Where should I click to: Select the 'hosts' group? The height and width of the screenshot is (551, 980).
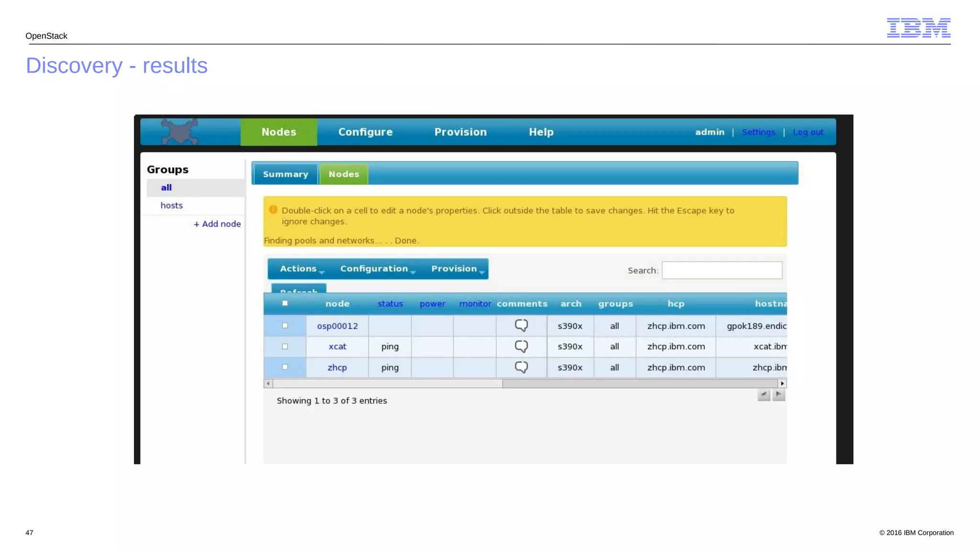tap(172, 205)
